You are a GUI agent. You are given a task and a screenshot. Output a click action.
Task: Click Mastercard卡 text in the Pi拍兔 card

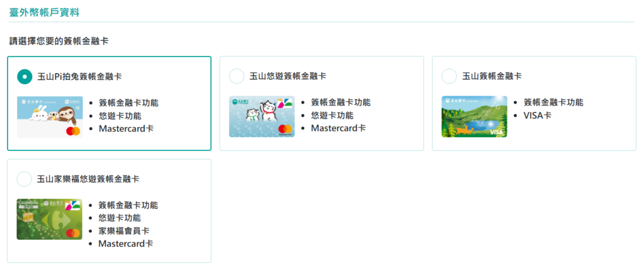126,128
